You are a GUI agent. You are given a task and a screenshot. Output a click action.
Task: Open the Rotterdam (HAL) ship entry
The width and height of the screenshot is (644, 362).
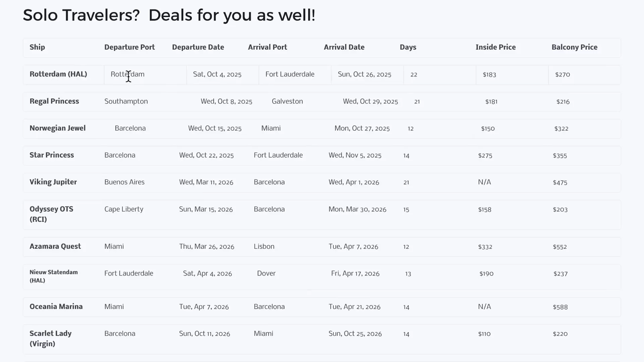(58, 74)
